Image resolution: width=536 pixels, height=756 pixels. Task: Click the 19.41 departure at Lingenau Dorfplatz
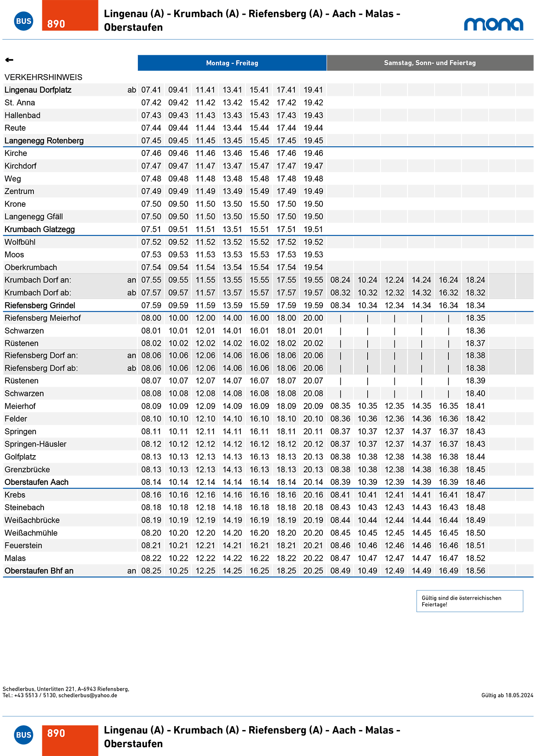tap(313, 90)
